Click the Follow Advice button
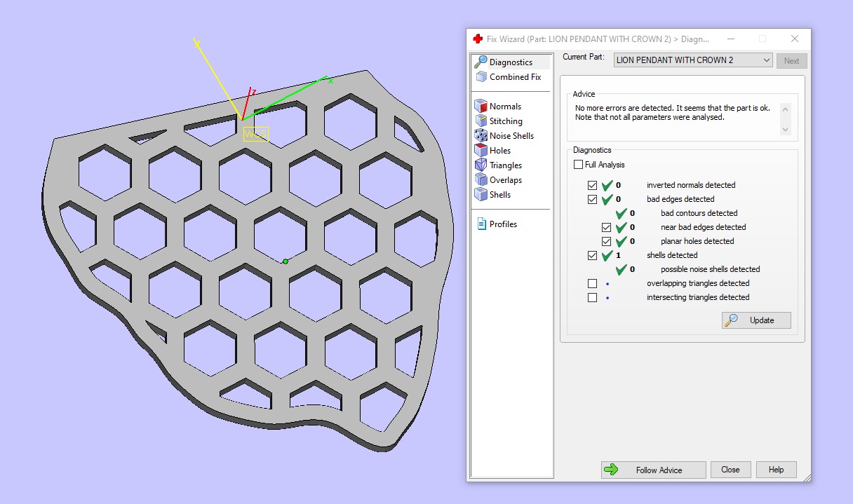The height and width of the screenshot is (504, 853). (653, 470)
